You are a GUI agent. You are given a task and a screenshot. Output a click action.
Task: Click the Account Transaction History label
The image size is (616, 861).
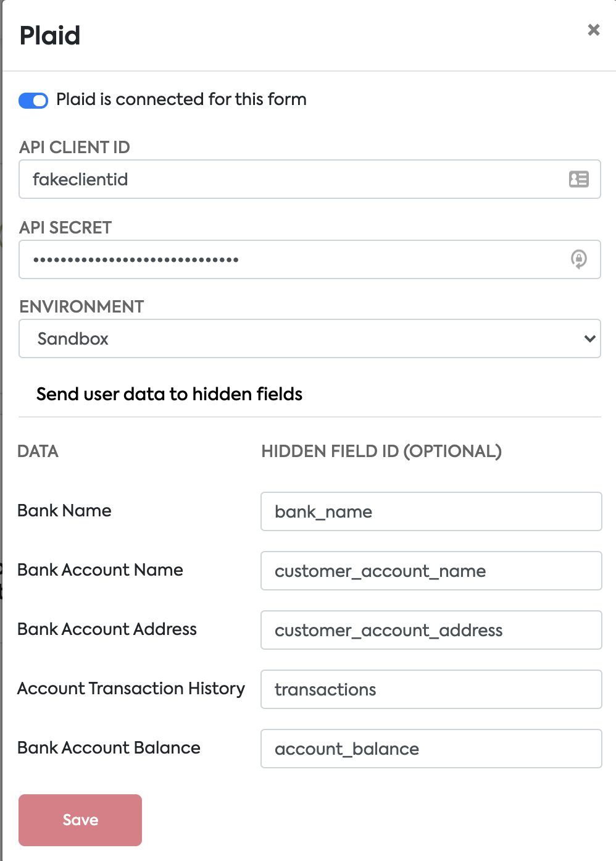[131, 689]
